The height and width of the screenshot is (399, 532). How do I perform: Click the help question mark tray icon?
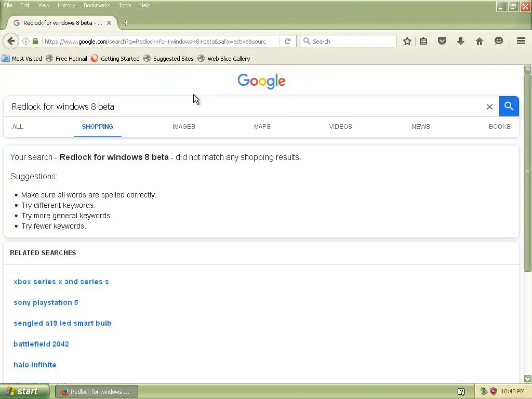coord(461,392)
